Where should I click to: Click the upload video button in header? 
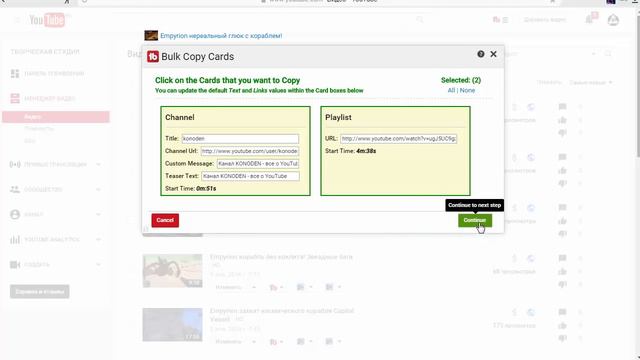coord(544,20)
